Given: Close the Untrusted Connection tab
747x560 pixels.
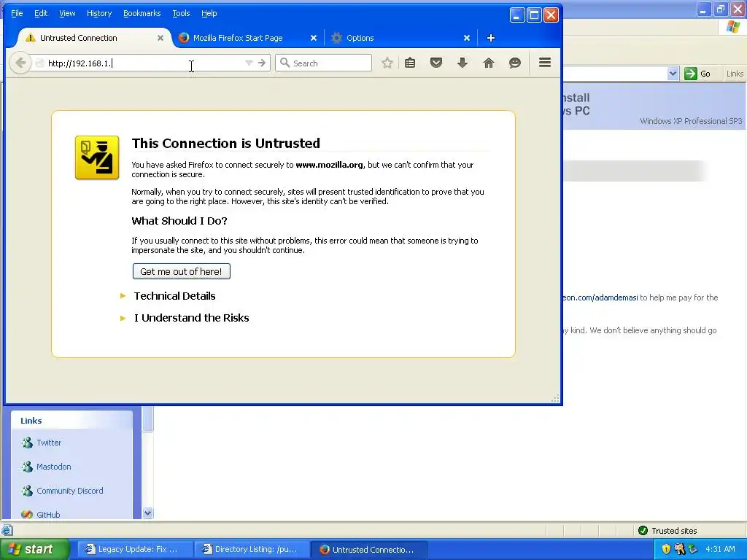Looking at the screenshot, I should 160,38.
